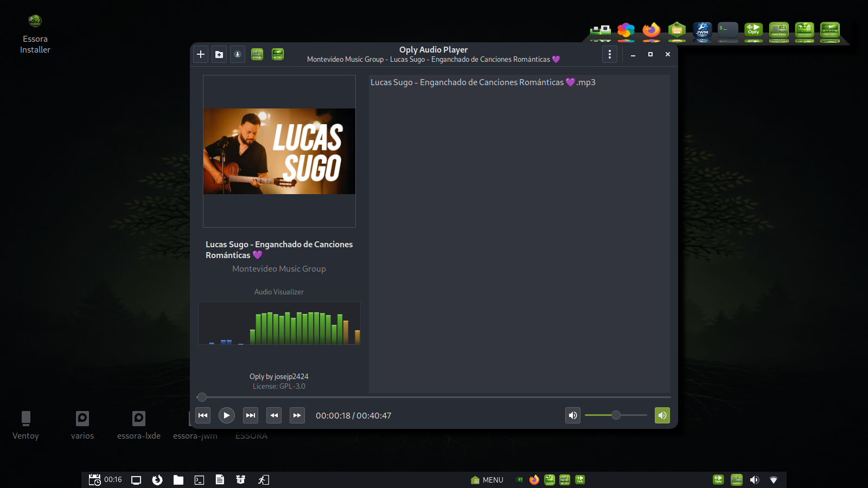Image resolution: width=868 pixels, height=488 pixels.
Task: Open the Ventoy drive on the desktop
Action: click(25, 425)
